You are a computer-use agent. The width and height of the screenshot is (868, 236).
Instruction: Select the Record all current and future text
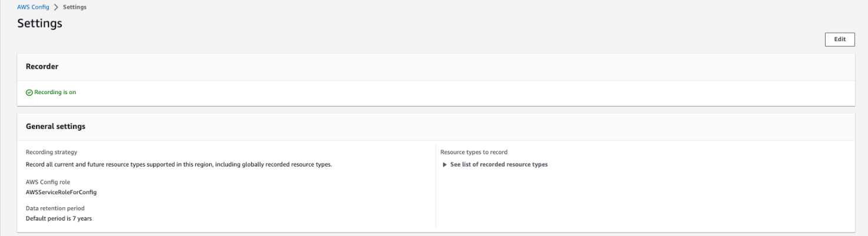[179, 164]
